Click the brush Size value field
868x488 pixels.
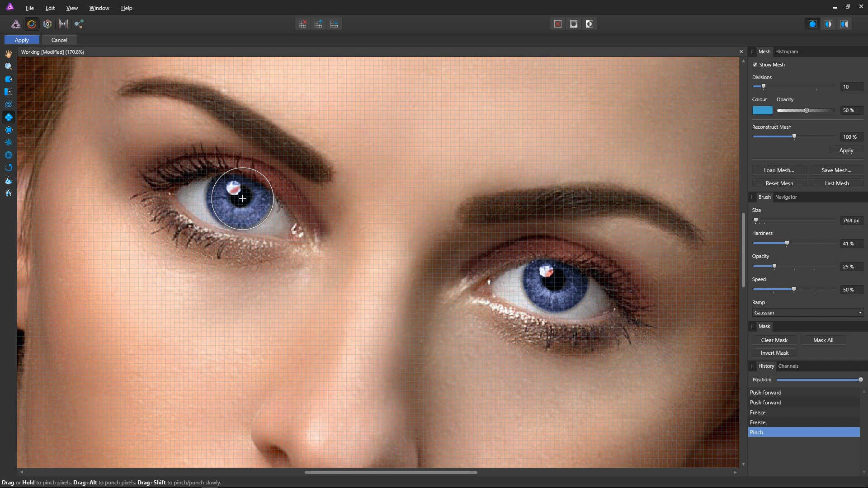tap(851, 221)
